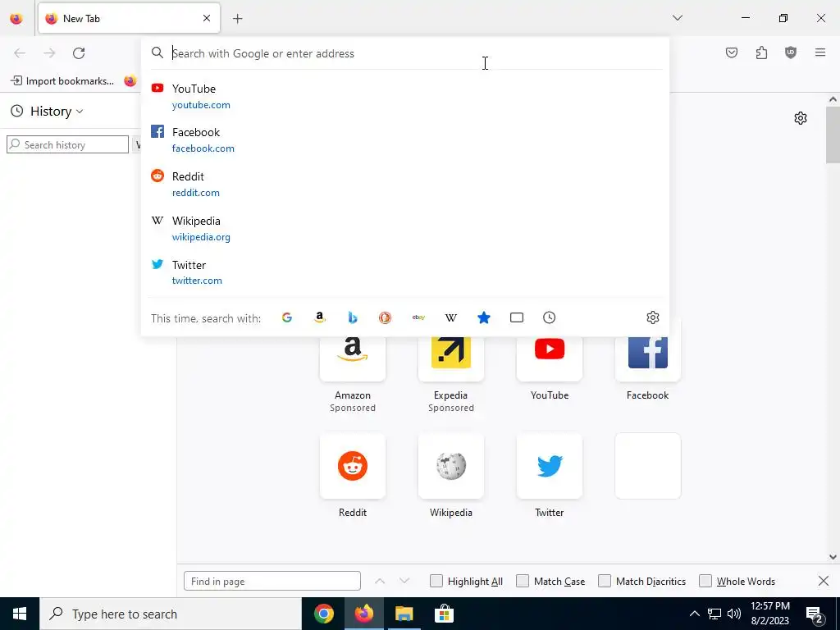Select the Facebook suggestion facebook.com
The height and width of the screenshot is (630, 840).
pos(405,139)
